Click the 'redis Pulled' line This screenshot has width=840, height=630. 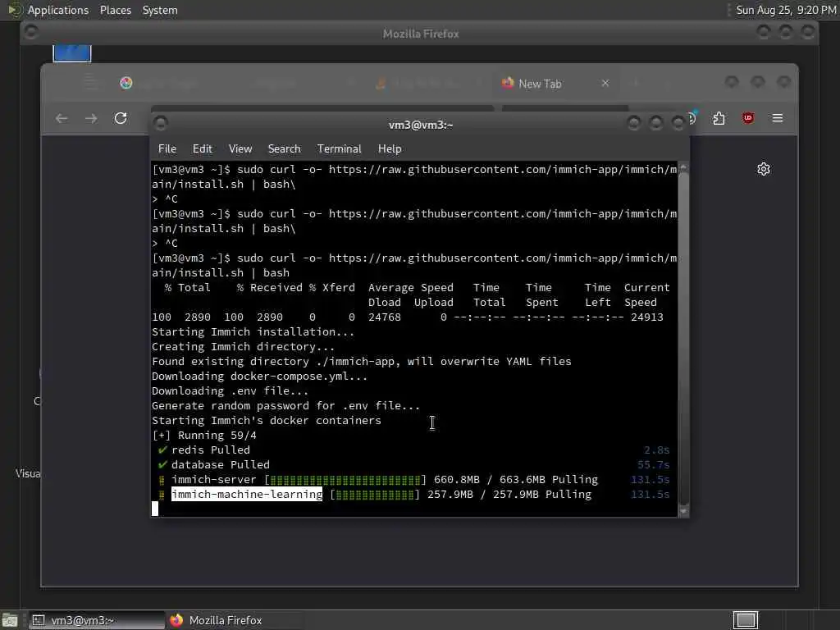[x=211, y=450]
